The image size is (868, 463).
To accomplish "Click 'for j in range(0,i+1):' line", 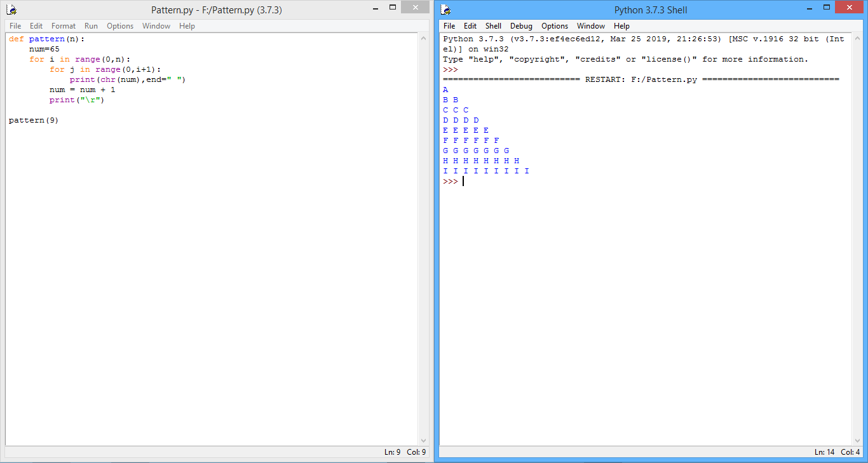I will (105, 69).
